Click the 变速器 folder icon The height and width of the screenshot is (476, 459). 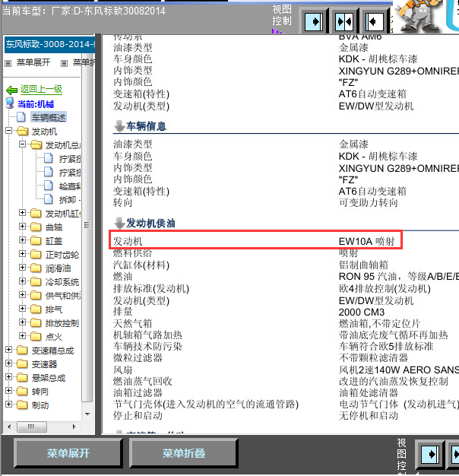[x=22, y=363]
